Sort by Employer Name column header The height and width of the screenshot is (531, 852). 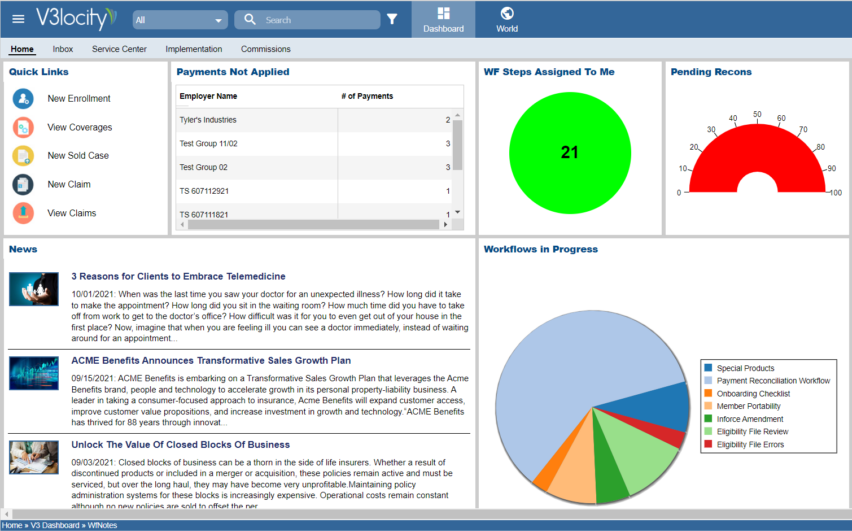(x=208, y=96)
